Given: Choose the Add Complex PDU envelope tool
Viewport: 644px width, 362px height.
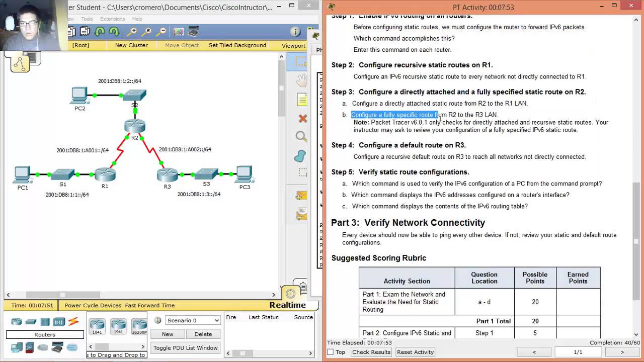Looking at the screenshot, I should (301, 215).
